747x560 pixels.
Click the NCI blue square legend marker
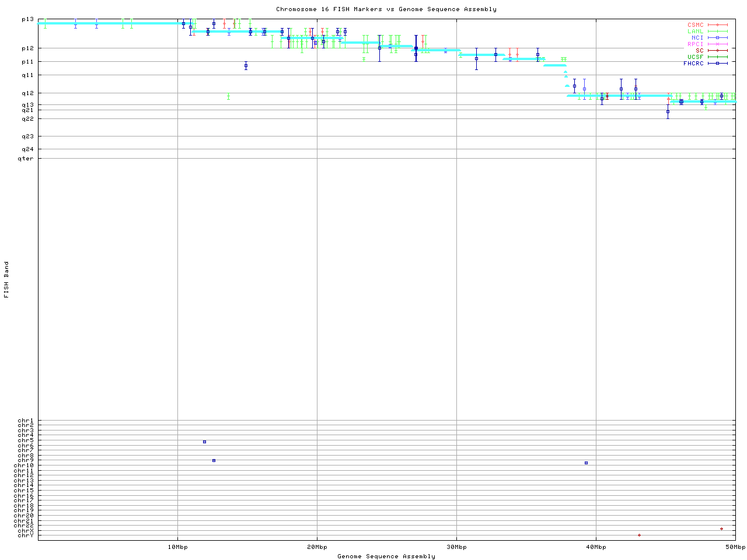[x=718, y=38]
